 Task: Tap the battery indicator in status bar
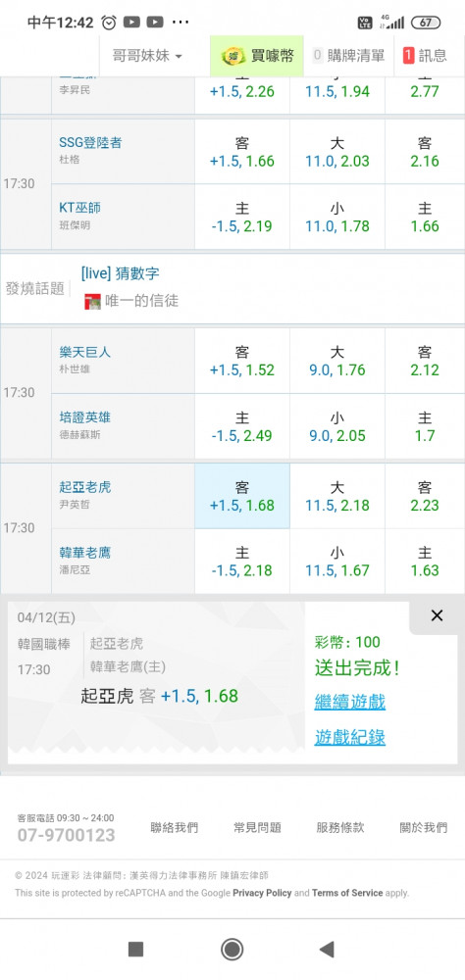click(x=426, y=23)
